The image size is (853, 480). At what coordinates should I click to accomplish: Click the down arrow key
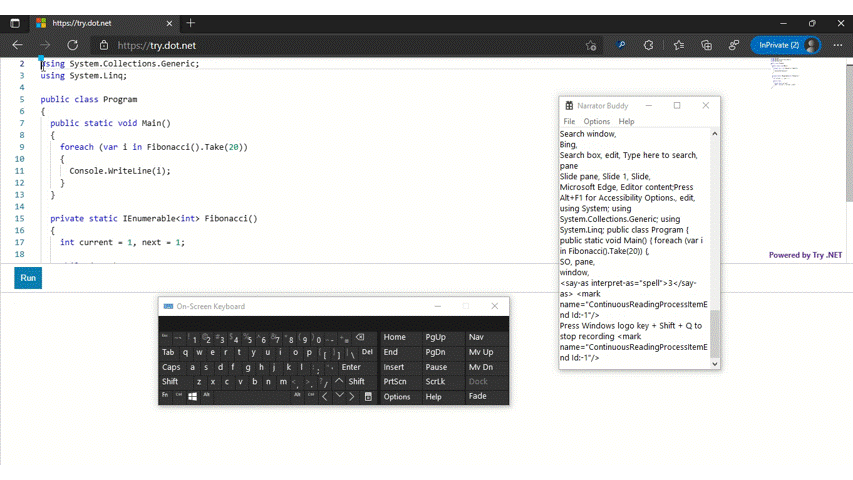pos(339,396)
